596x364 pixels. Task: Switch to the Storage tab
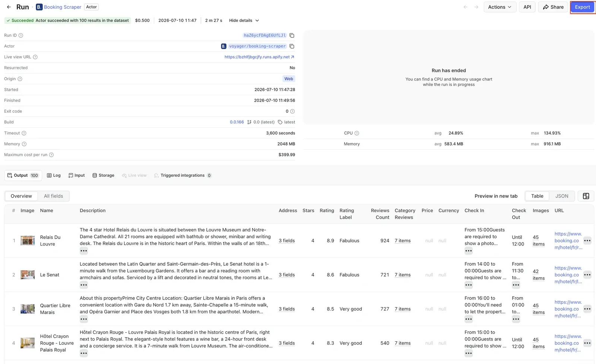pos(103,175)
